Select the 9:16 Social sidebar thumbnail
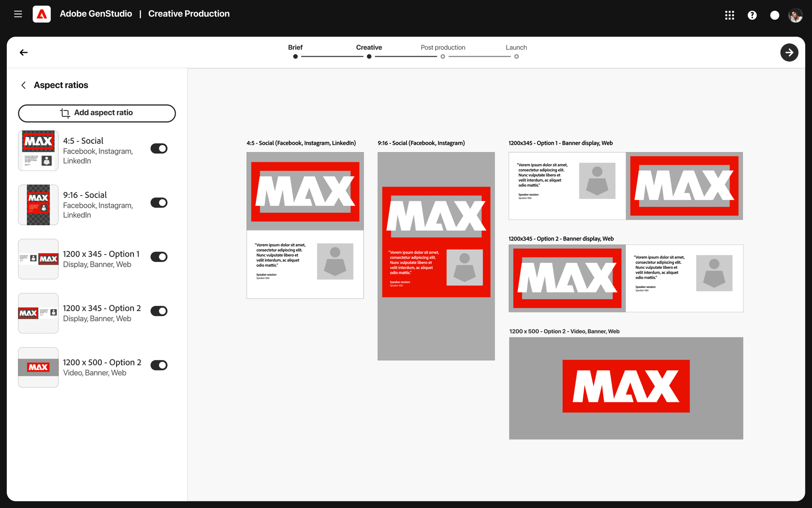This screenshot has height=508, width=812. pyautogui.click(x=38, y=205)
